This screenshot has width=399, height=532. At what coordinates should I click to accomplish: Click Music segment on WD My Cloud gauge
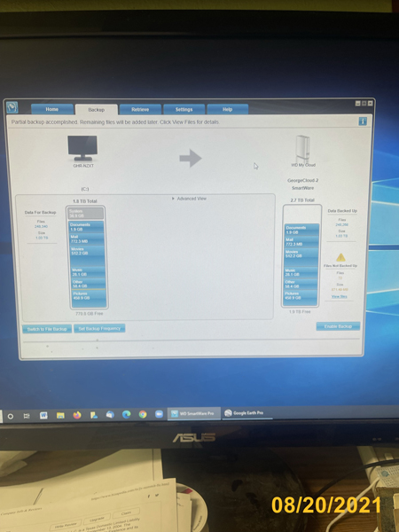301,272
